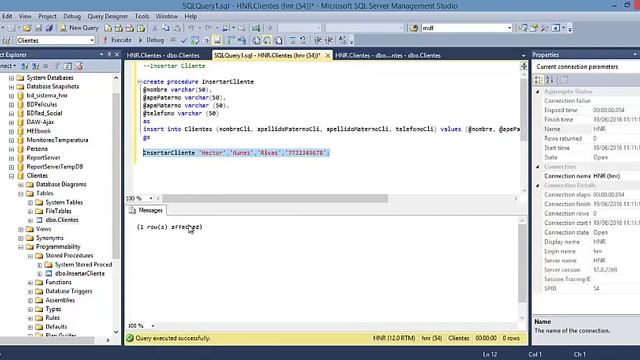Execute the selected query
The height and width of the screenshot is (360, 640).
[x=117, y=40]
